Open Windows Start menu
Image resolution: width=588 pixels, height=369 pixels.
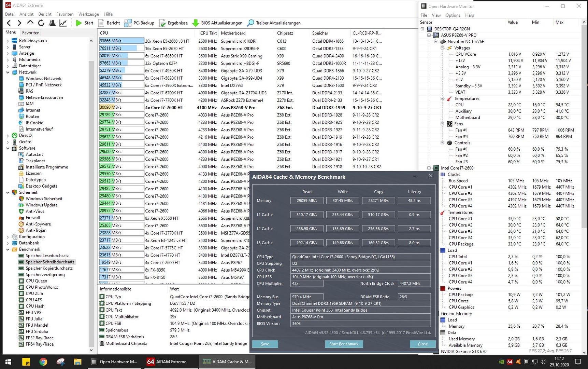tap(8, 361)
